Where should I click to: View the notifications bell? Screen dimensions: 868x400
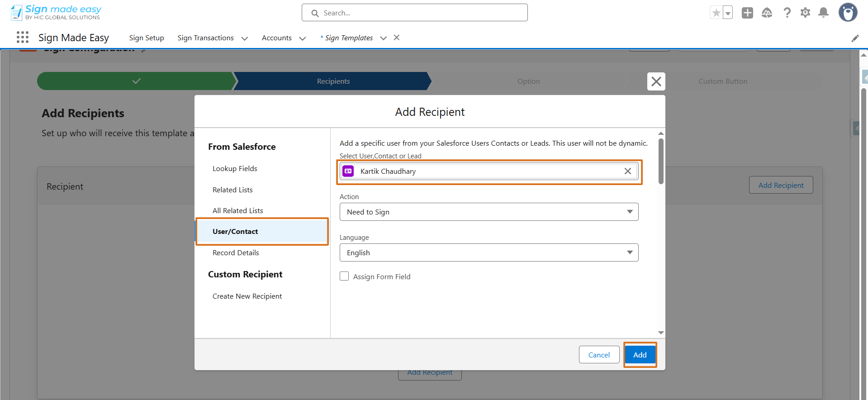[824, 13]
